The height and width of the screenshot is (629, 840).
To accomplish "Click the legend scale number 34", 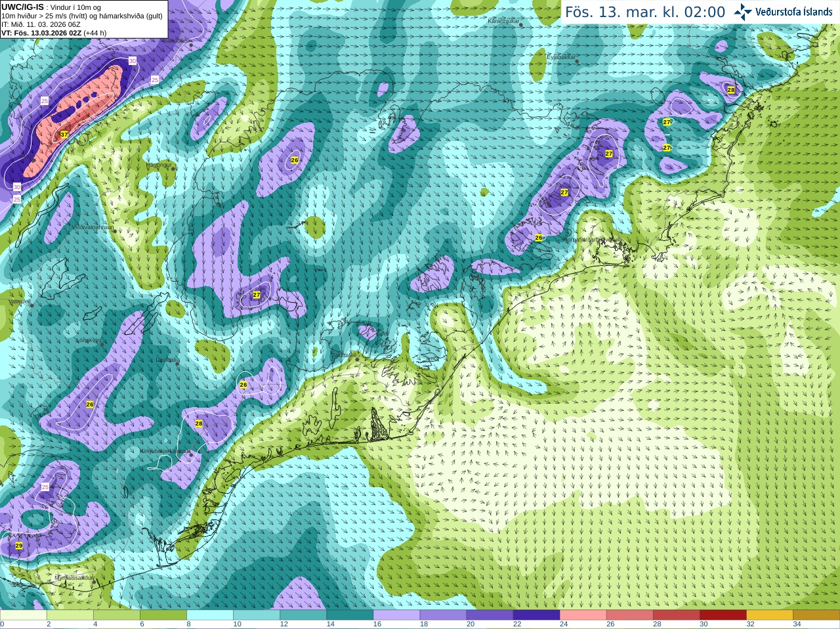I will (x=797, y=624).
